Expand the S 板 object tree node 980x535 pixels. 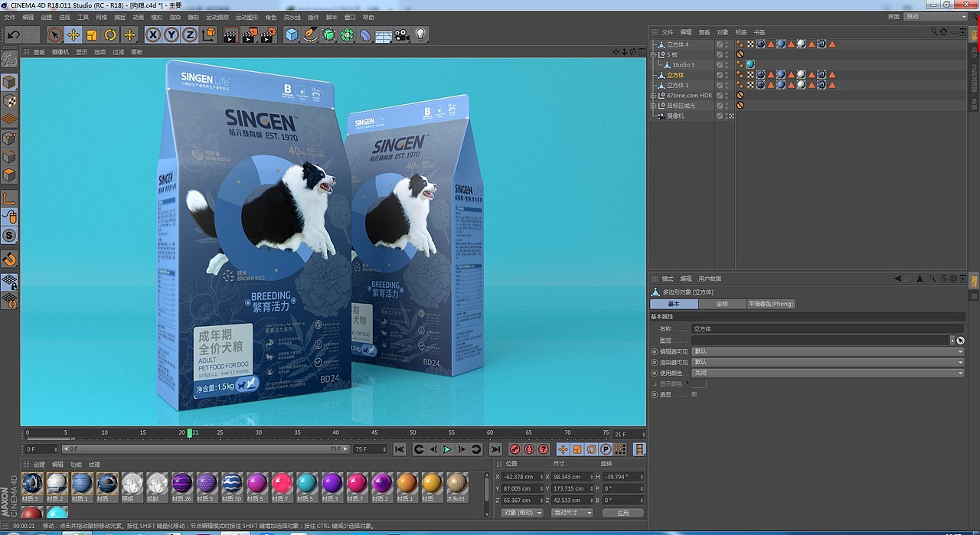[x=653, y=55]
